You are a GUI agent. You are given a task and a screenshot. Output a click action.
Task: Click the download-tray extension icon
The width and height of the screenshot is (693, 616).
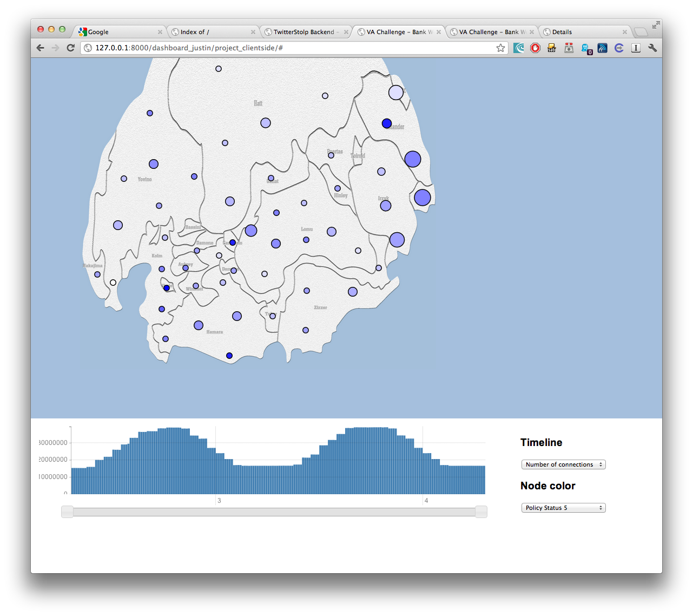point(569,48)
